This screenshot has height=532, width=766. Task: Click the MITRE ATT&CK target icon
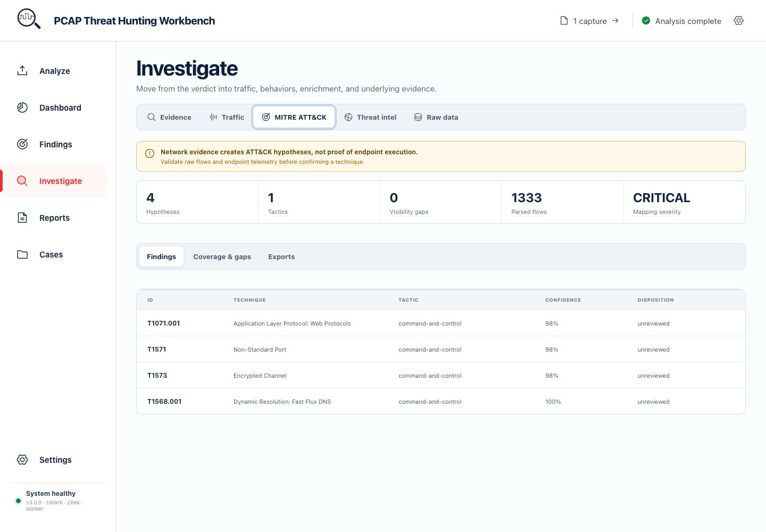point(266,117)
